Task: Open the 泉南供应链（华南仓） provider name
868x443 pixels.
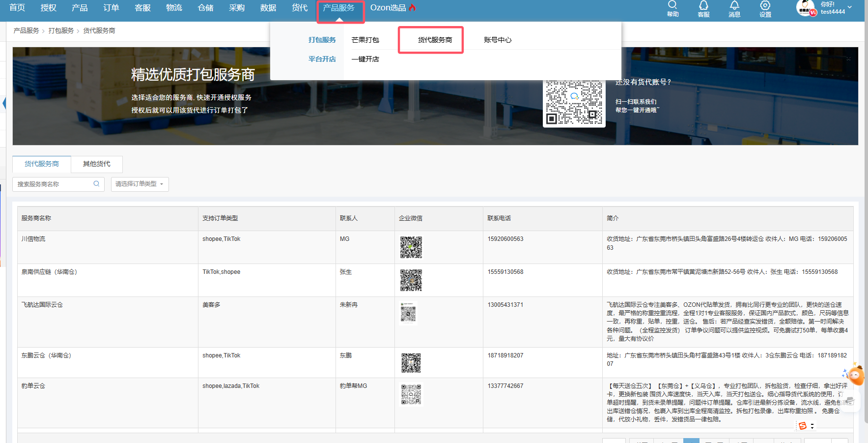Action: [x=49, y=272]
